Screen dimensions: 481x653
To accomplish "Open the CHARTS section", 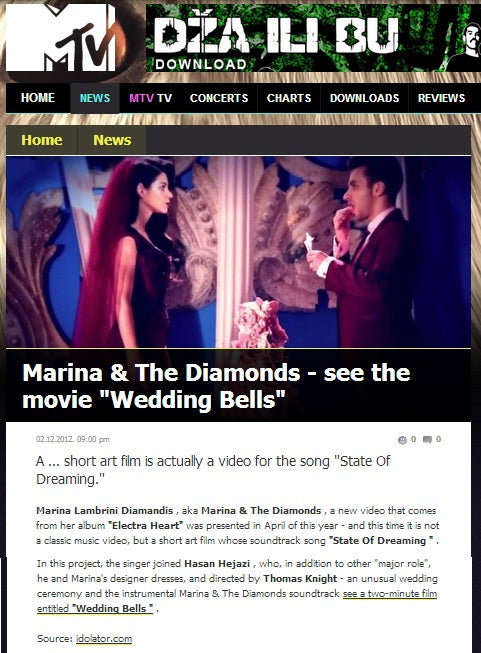I will [289, 98].
